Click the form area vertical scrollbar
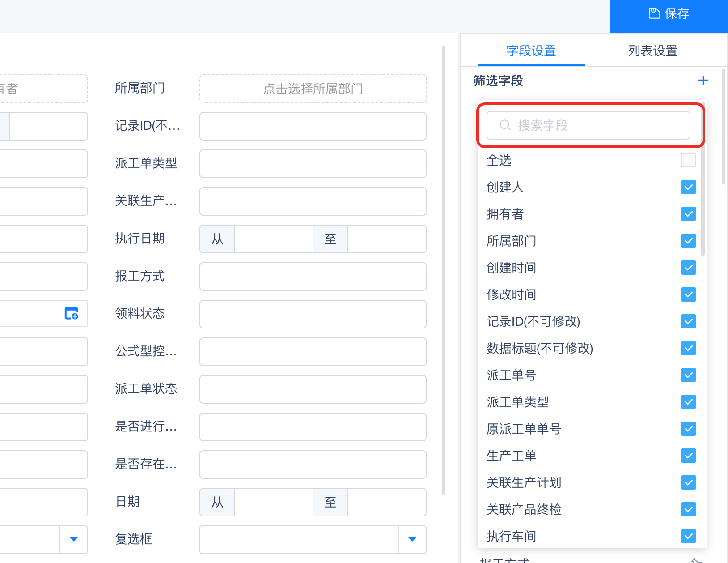Screen dimensions: 728x563 (444, 270)
